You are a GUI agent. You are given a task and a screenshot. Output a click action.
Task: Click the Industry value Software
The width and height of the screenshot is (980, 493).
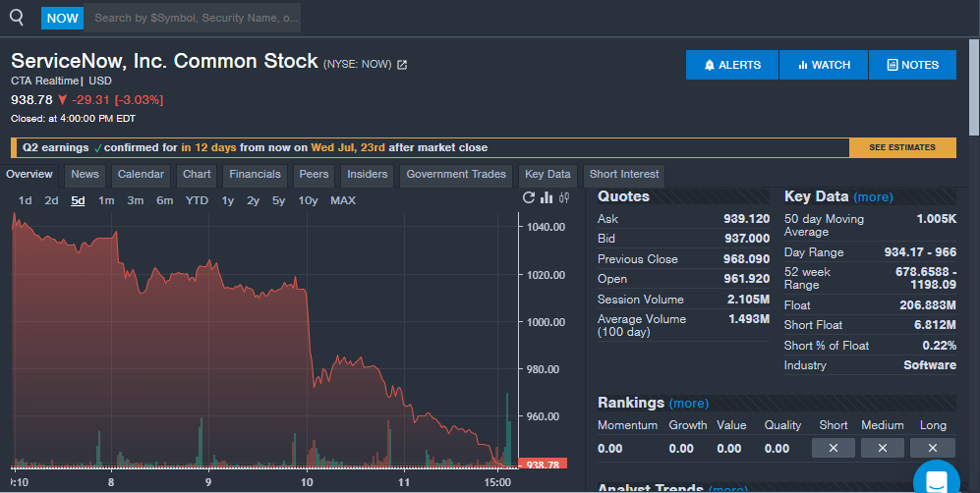pos(929,365)
